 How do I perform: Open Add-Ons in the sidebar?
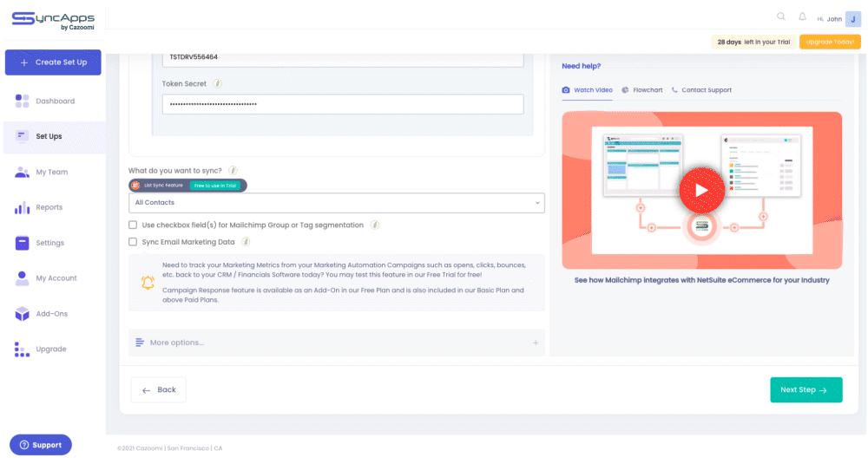(x=54, y=314)
